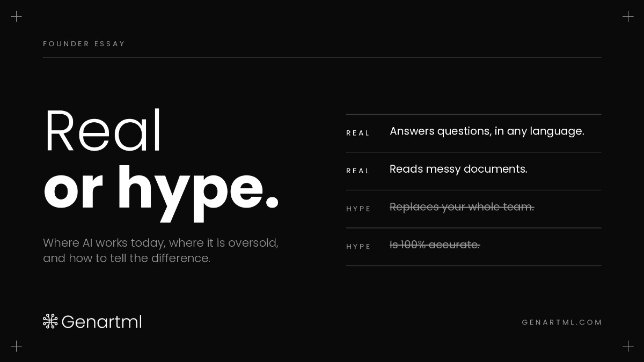This screenshot has width=644, height=362.
Task: Click the subtitle 'Where AI works today, where it is oversold,'
Action: [160, 243]
